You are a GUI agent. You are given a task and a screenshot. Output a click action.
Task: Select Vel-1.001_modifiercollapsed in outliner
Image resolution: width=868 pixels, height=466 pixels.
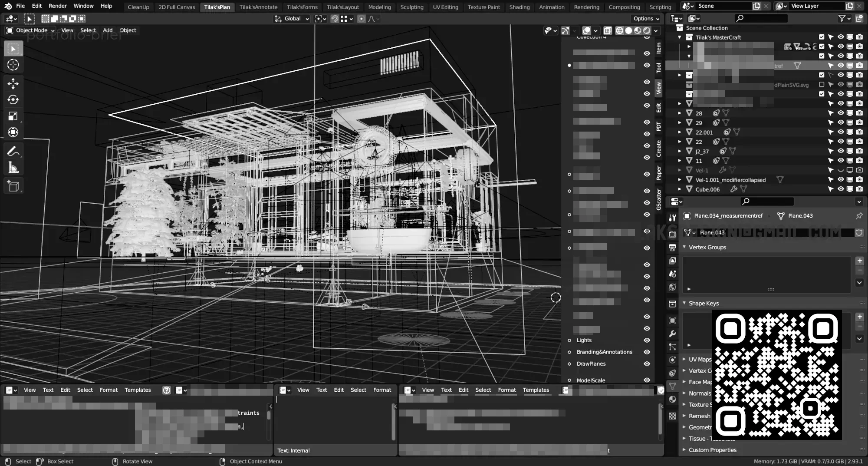coord(730,180)
